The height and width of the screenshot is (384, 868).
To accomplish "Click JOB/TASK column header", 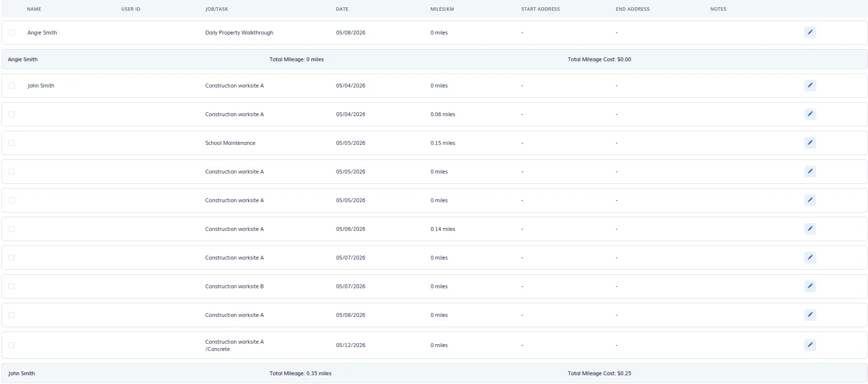I will tap(217, 9).
